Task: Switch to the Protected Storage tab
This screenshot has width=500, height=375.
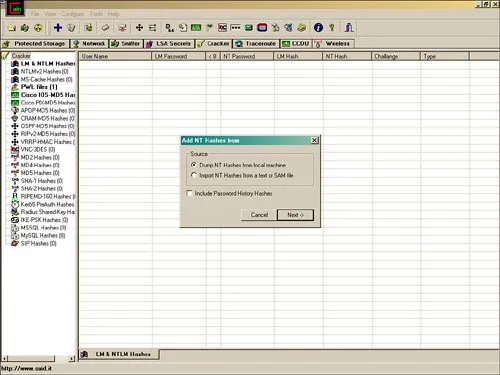Action: click(x=35, y=44)
